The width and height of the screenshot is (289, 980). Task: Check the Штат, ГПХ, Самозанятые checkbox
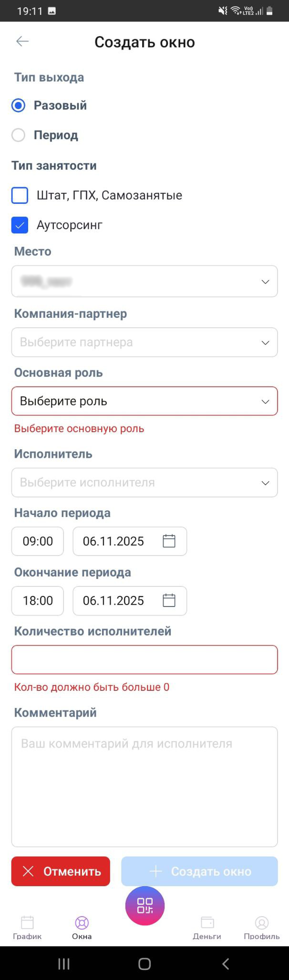(20, 195)
